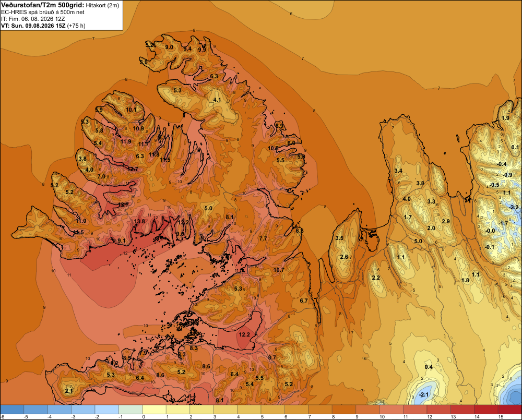Click the 2.1 label at southwest tip
Screen dimensions: 522x420
[69, 391]
